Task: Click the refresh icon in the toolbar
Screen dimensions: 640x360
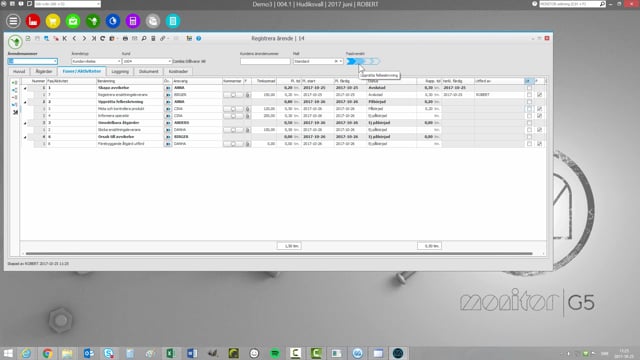Action: pyautogui.click(x=102, y=38)
